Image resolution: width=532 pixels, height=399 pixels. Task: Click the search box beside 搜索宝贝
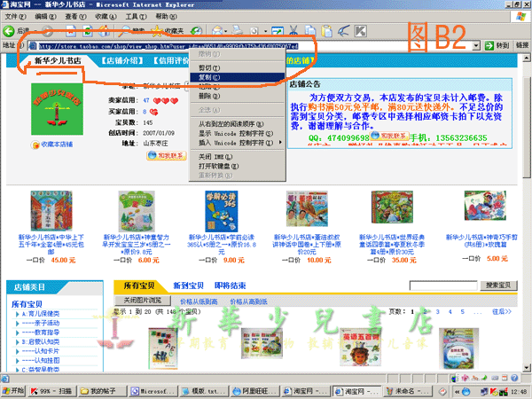[443, 286]
